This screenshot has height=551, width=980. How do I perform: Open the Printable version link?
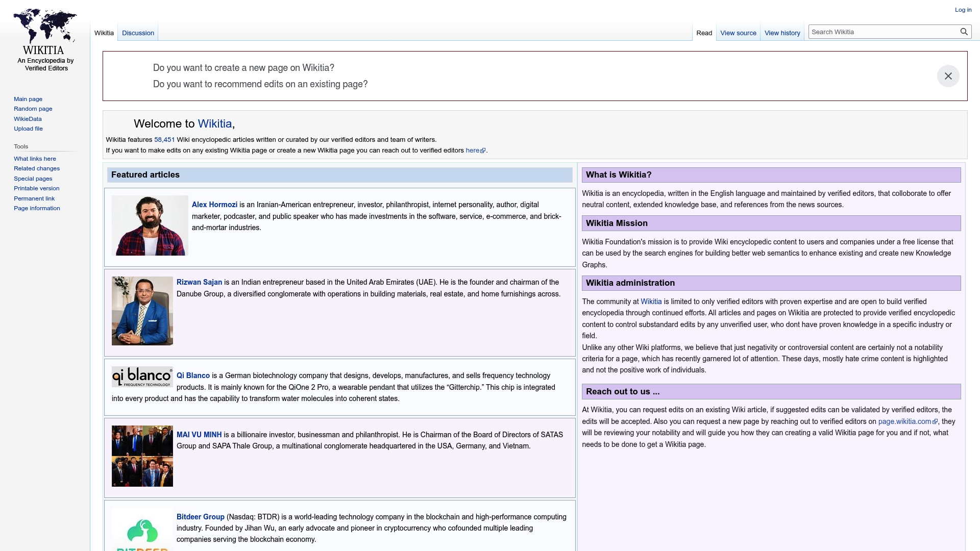pyautogui.click(x=36, y=188)
